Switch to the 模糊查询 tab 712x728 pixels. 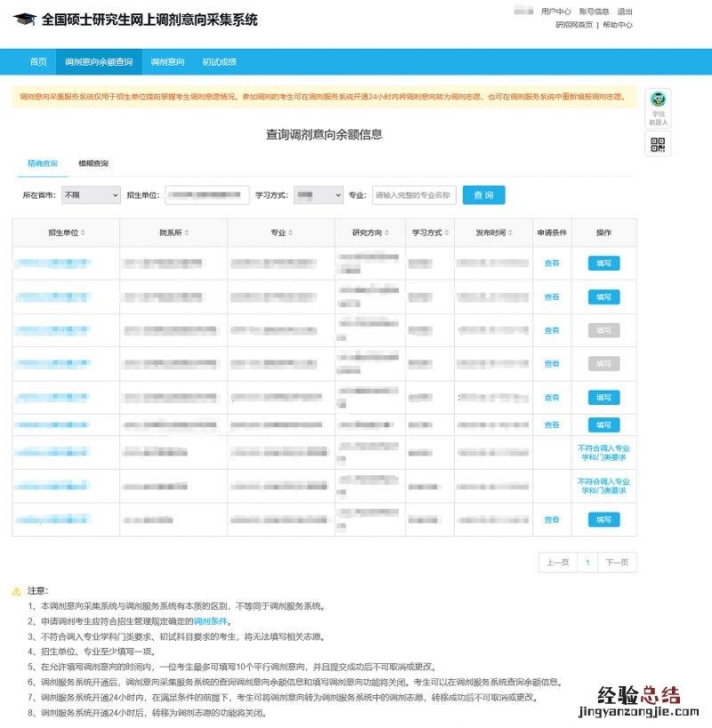pyautogui.click(x=93, y=164)
